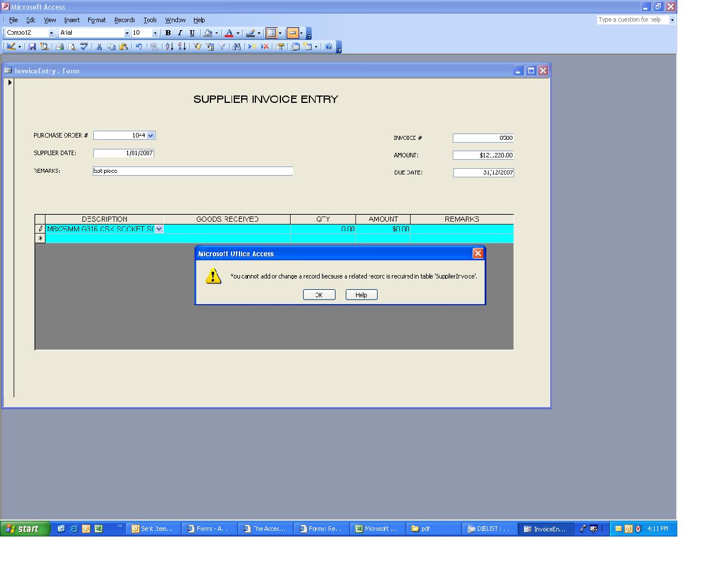This screenshot has width=728, height=582.
Task: Click the Properties toolbar icon
Action: 280,47
